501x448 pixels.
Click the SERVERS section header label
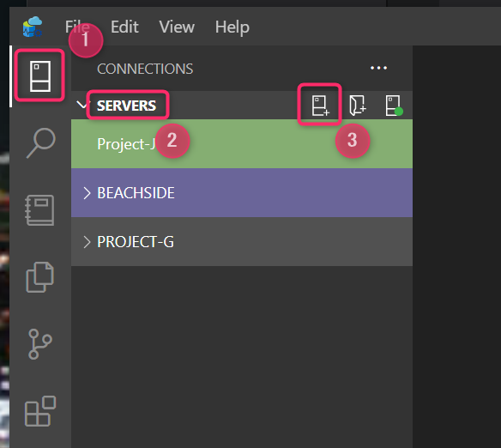coord(126,106)
